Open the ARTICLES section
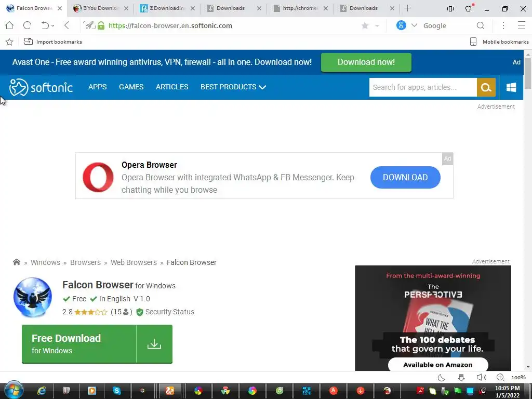The height and width of the screenshot is (399, 532). pyautogui.click(x=172, y=87)
